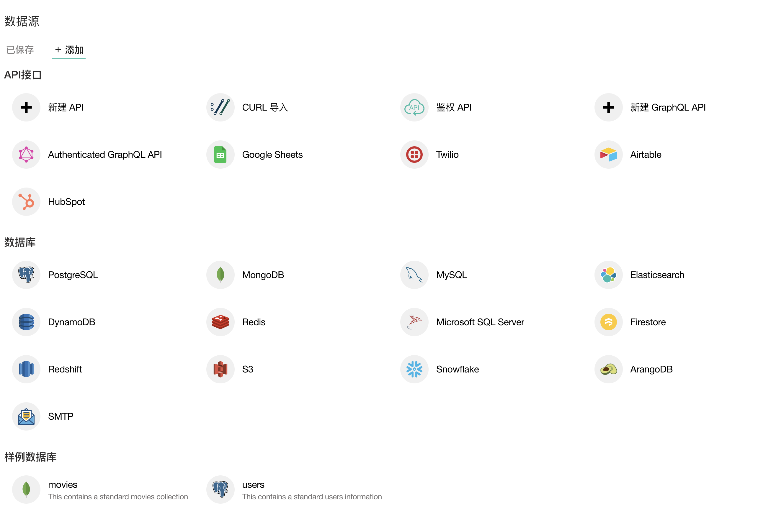Choose the MySQL dolphin icon

[414, 275]
